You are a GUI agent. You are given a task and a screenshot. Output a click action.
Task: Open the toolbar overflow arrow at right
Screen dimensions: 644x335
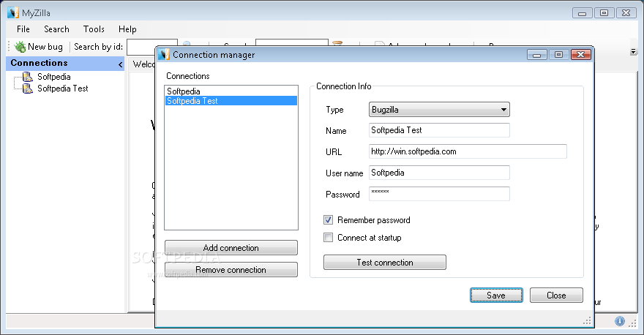point(633,52)
